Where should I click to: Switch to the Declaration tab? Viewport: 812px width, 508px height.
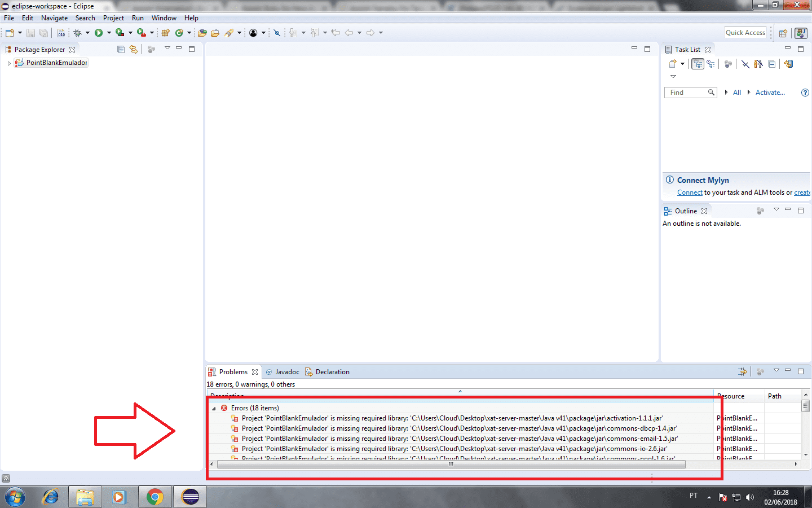click(327, 372)
